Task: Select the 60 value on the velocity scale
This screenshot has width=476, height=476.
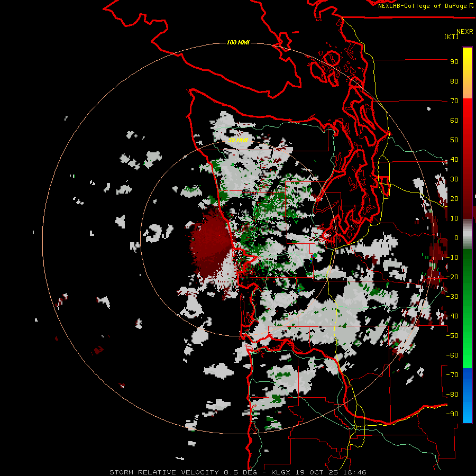Action: [x=454, y=121]
